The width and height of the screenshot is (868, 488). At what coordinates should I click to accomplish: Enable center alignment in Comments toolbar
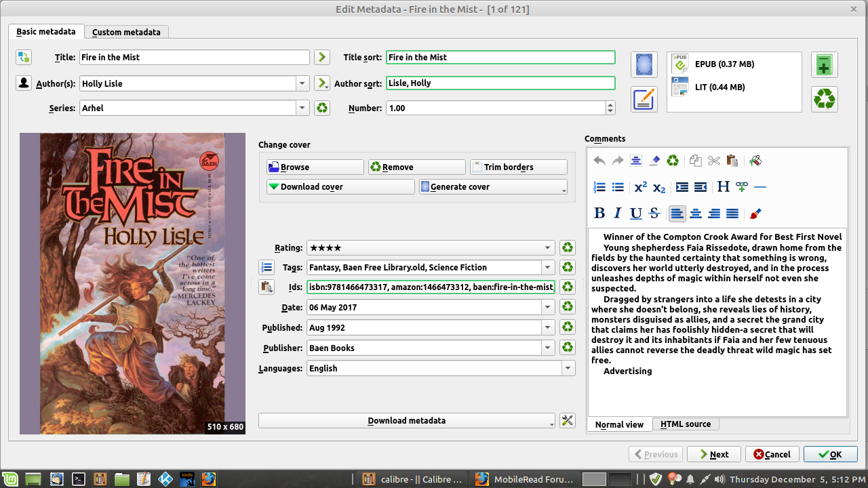coord(696,213)
